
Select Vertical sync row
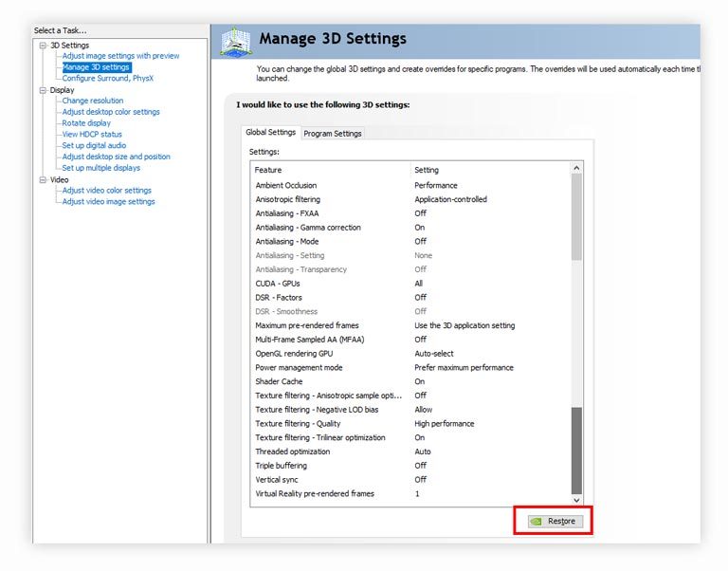(410, 480)
